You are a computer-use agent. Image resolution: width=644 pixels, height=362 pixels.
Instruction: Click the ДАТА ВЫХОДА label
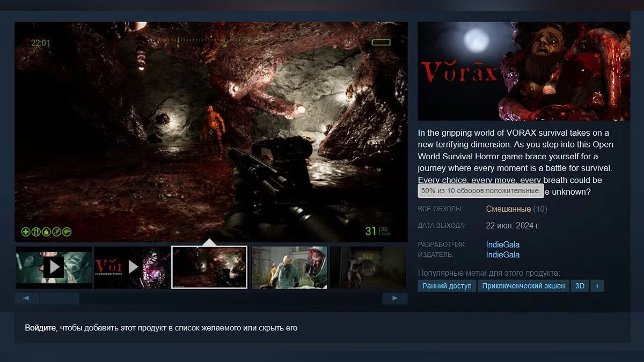click(442, 225)
